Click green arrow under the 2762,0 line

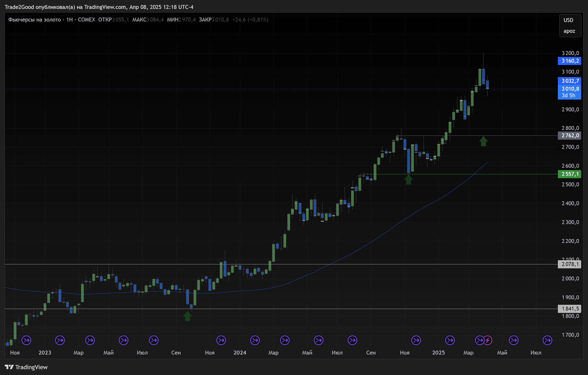tap(483, 141)
